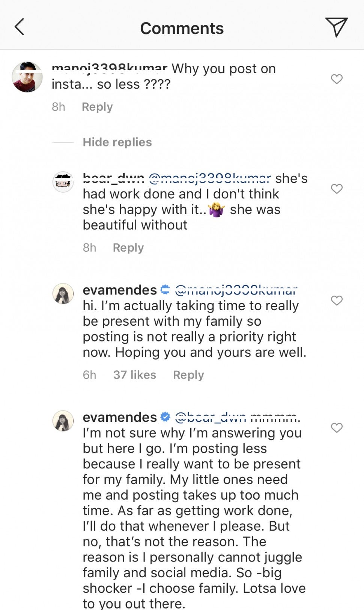Viewport: 364px width, 610px height.
Task: Open the cartoon avatar commenter's profile
Action: [63, 182]
